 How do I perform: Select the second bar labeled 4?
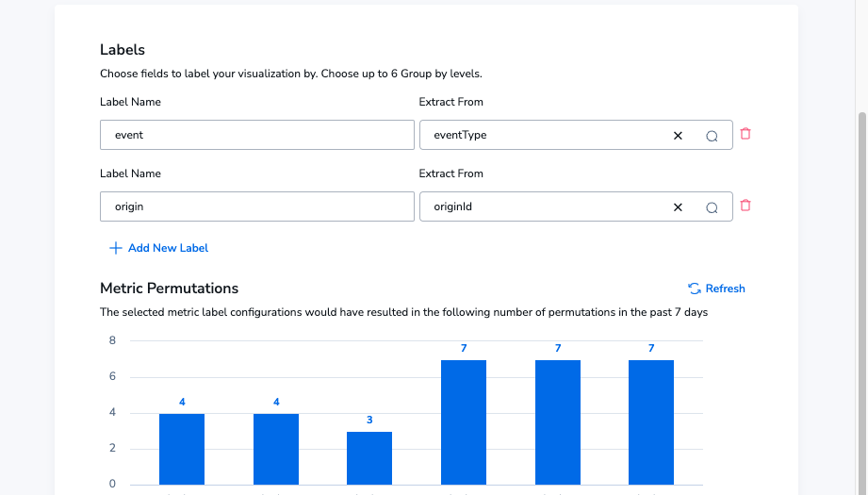[276, 449]
